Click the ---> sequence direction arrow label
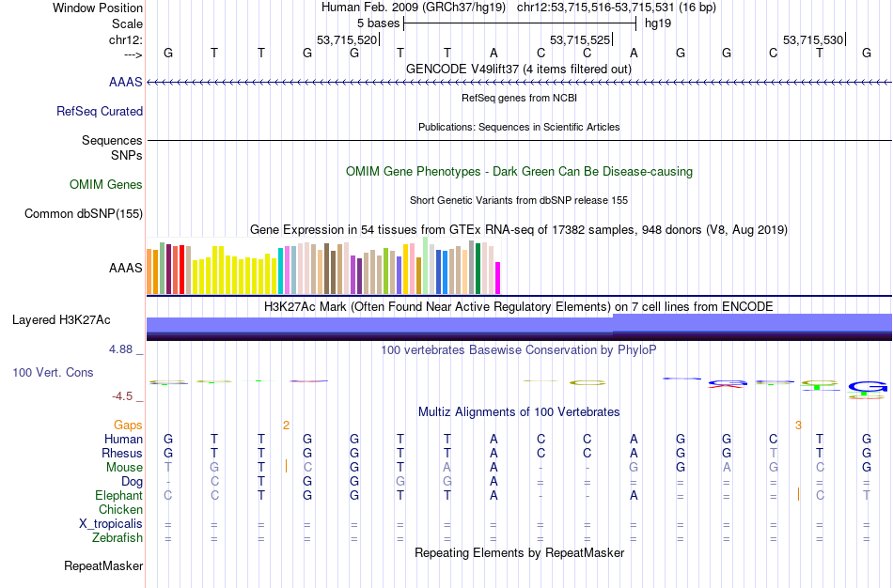Image resolution: width=893 pixels, height=588 pixels. (133, 54)
